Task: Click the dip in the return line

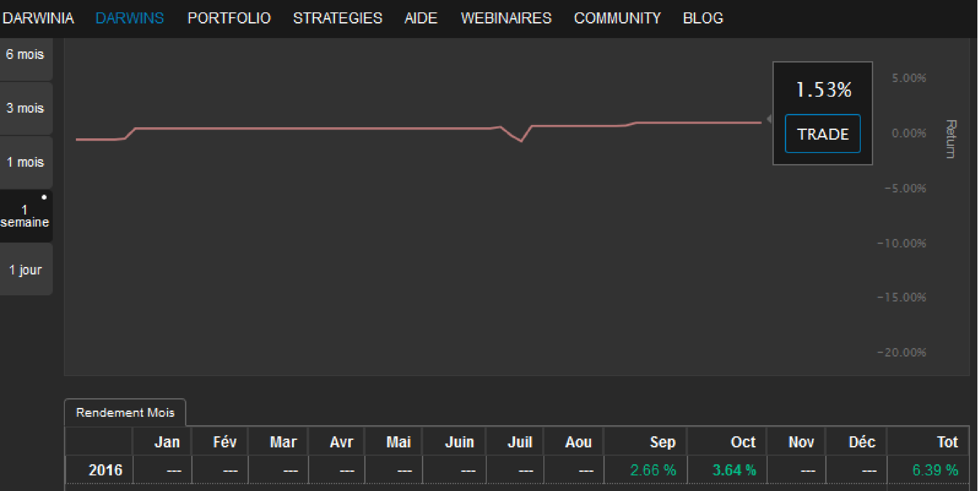Action: pos(520,141)
